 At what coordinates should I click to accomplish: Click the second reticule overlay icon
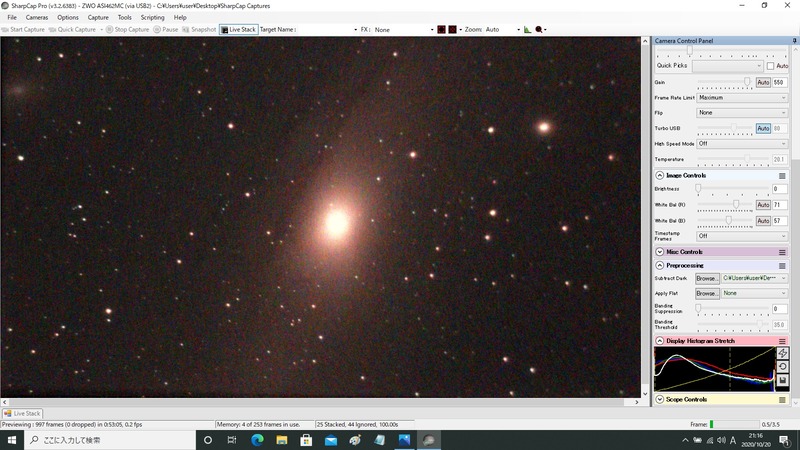(453, 30)
